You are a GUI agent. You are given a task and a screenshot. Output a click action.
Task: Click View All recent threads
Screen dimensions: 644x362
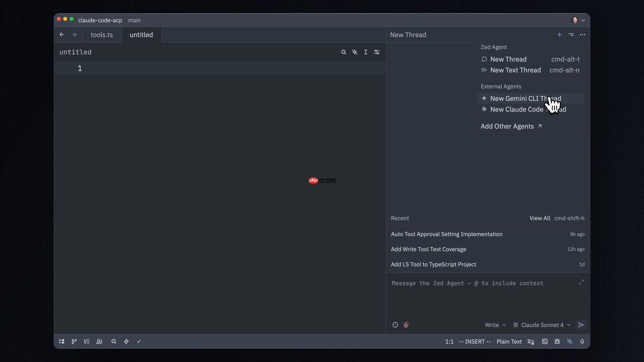(x=539, y=218)
